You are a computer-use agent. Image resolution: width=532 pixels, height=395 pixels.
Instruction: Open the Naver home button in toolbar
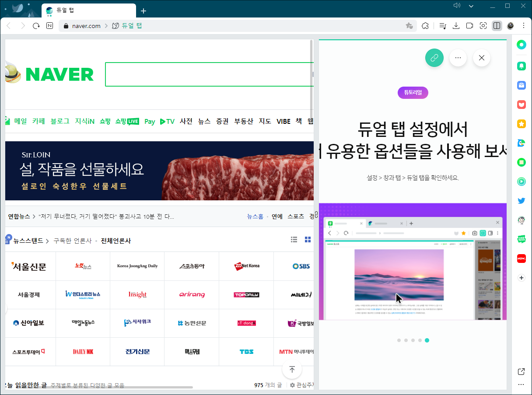click(50, 26)
